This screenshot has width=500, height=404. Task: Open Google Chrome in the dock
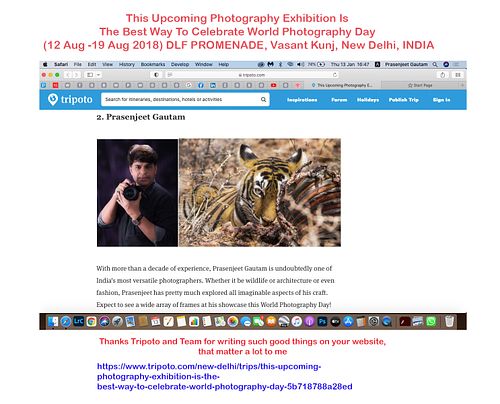pyautogui.click(x=91, y=321)
